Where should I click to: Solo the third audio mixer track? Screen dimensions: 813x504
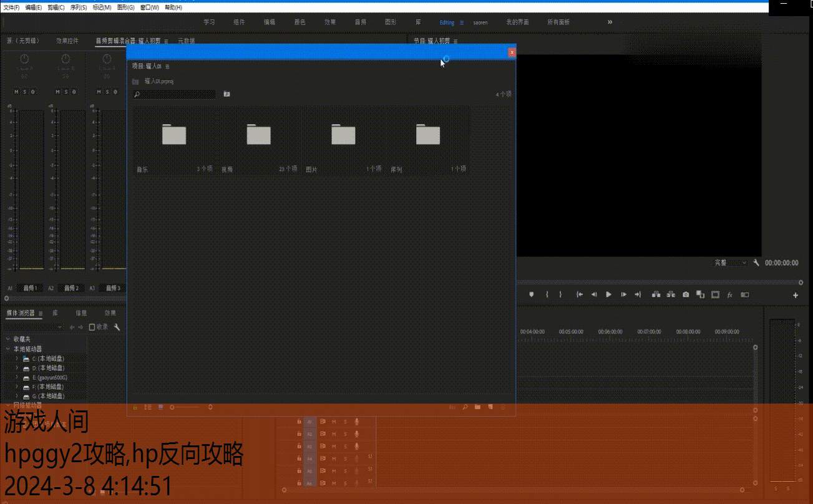click(x=107, y=92)
